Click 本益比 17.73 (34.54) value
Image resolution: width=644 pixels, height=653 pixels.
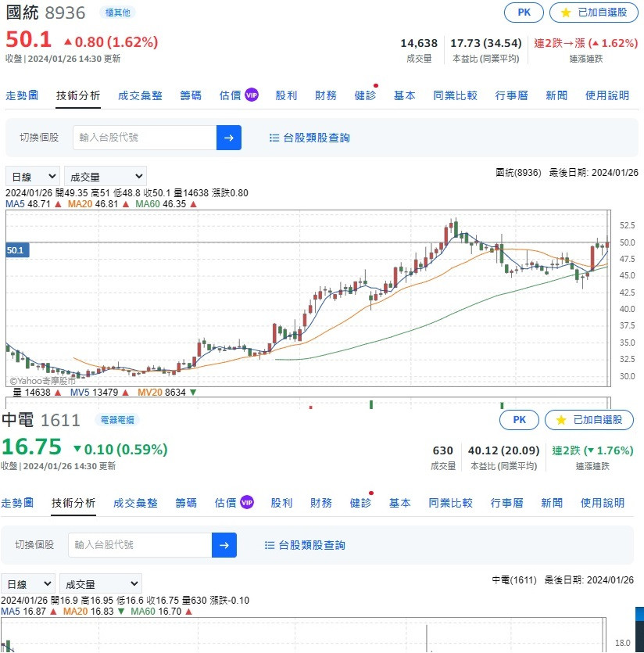point(486,43)
